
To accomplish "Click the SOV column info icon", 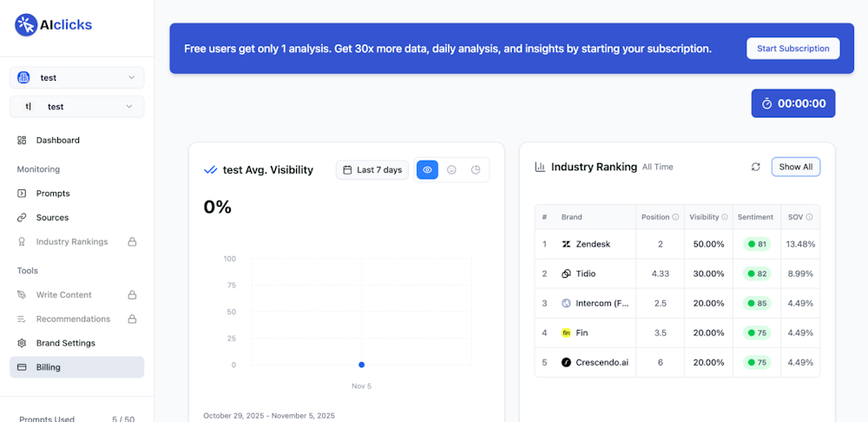I will 809,217.
